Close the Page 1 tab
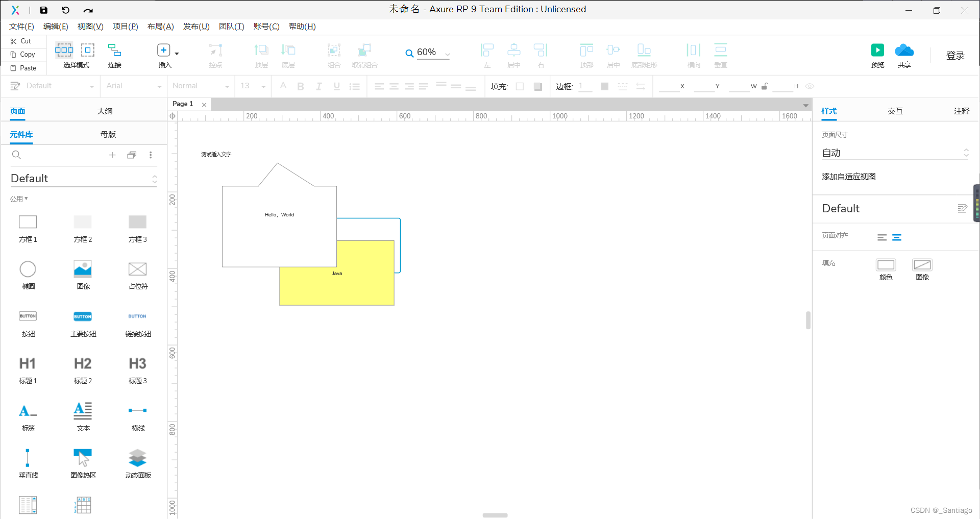 pyautogui.click(x=204, y=105)
